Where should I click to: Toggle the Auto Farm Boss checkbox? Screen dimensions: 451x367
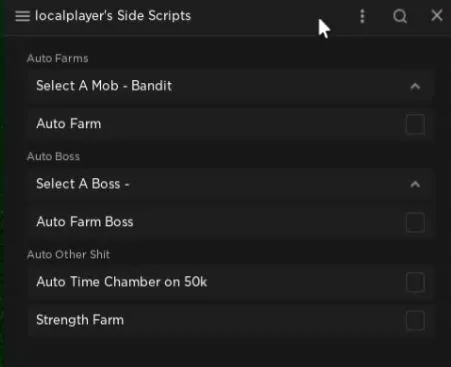[415, 222]
